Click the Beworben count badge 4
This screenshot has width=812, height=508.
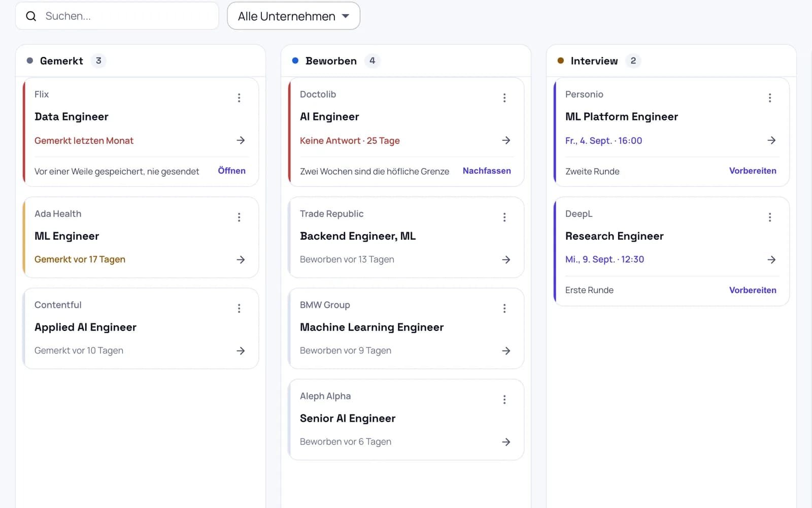click(372, 61)
